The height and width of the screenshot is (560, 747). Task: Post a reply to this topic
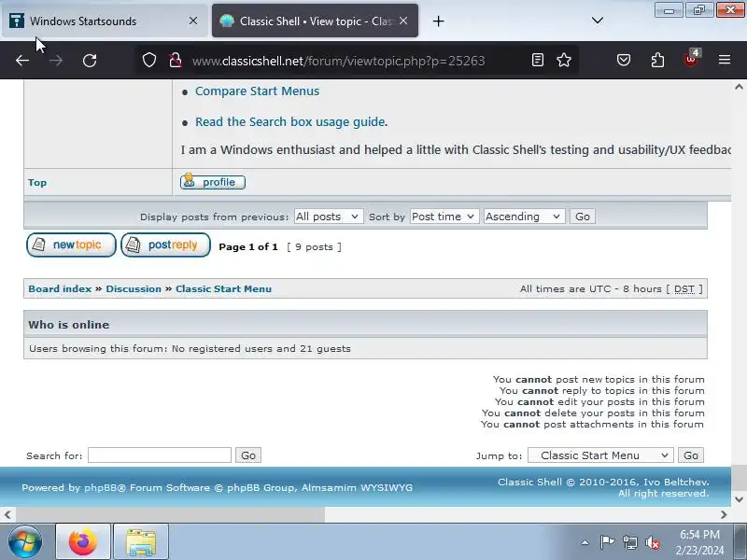click(165, 245)
